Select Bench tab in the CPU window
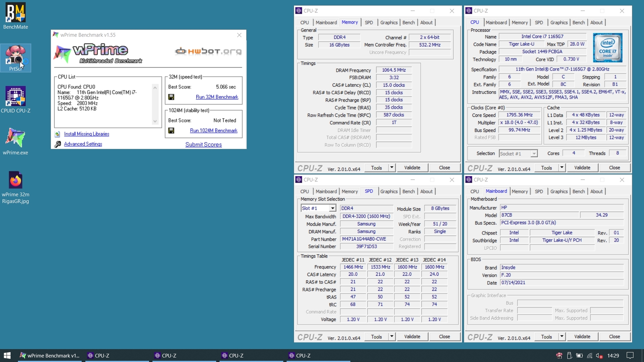Screen dimensions: 644x362 (x=579, y=22)
